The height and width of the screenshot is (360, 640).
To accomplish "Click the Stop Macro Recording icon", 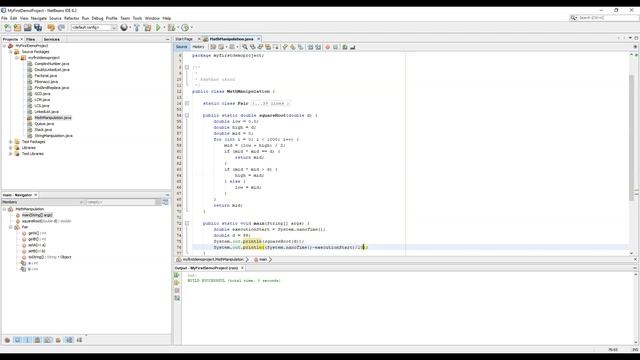I will tap(336, 47).
